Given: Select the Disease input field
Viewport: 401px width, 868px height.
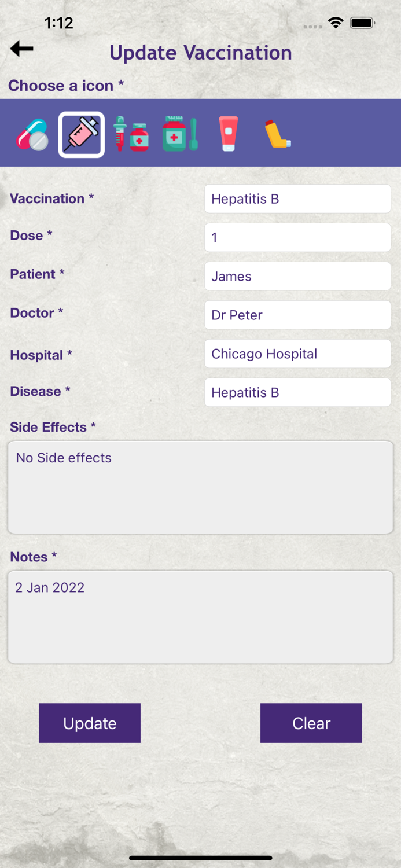Looking at the screenshot, I should click(297, 392).
